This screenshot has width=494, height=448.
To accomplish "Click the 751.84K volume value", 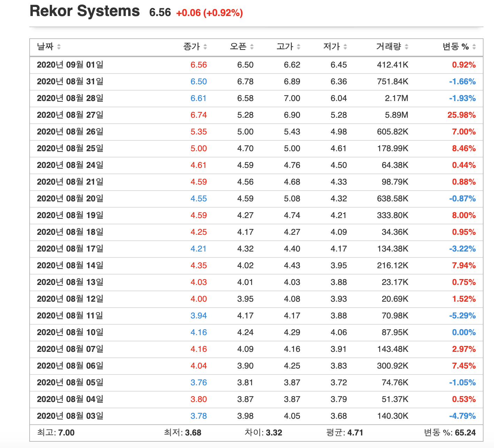I will [x=393, y=82].
